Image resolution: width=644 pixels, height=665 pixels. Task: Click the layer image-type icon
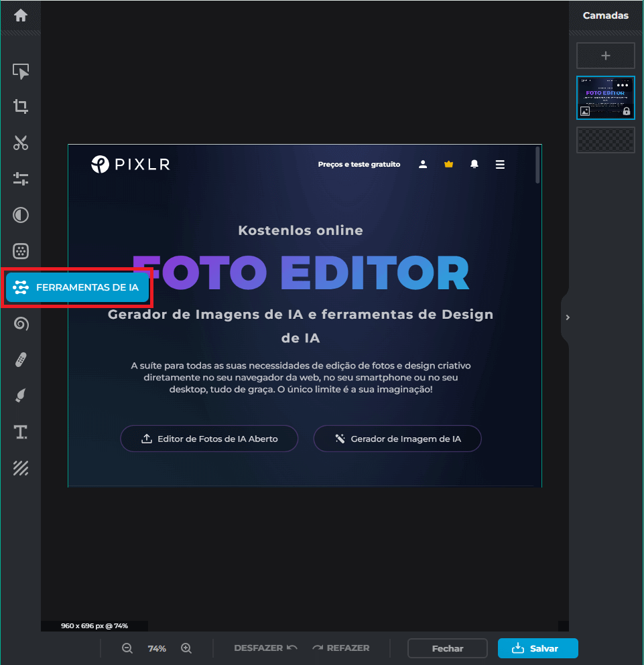tap(585, 112)
